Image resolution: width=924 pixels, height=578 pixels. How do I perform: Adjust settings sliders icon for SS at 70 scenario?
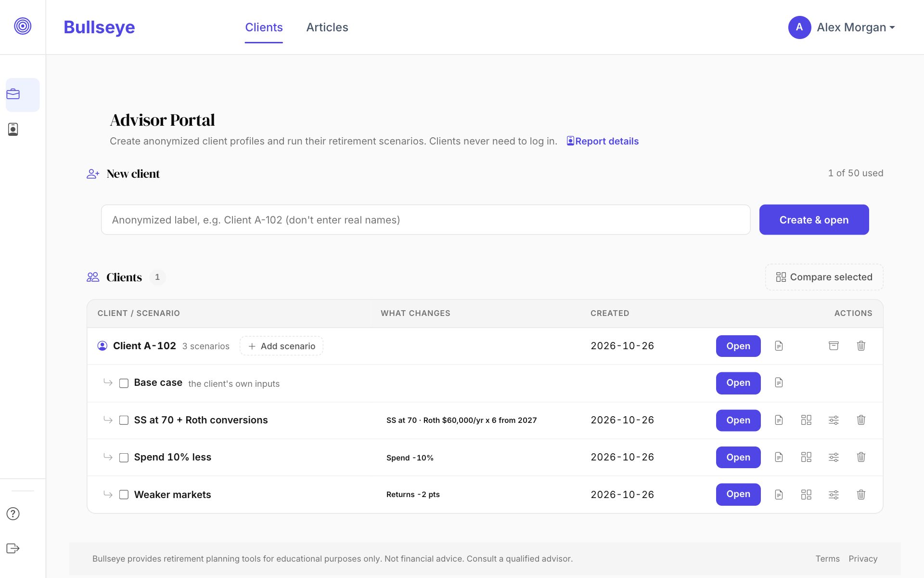tap(834, 420)
